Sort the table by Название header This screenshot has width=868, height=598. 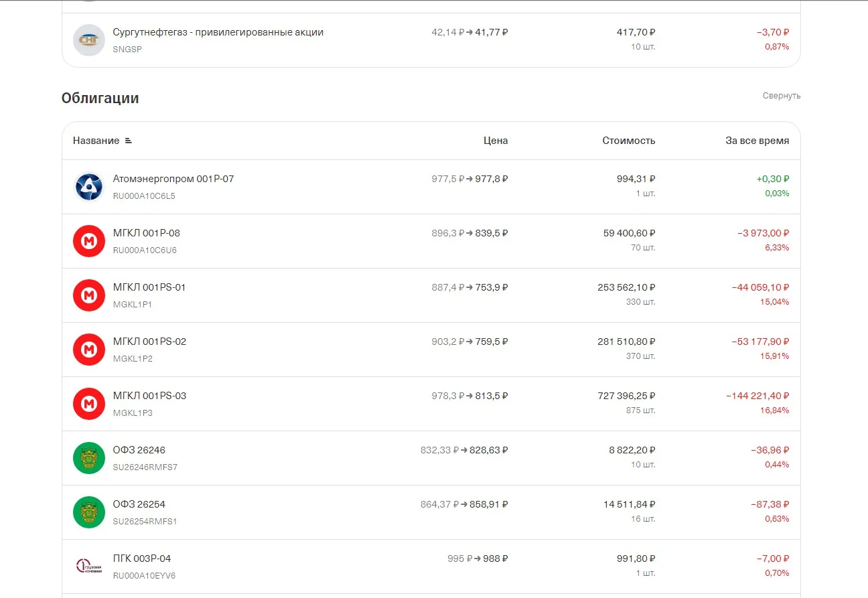[96, 141]
